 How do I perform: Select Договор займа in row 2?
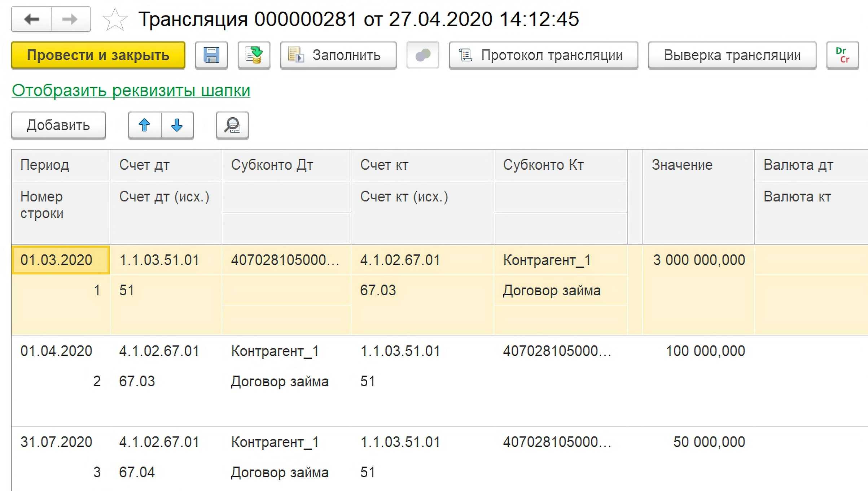(x=286, y=381)
